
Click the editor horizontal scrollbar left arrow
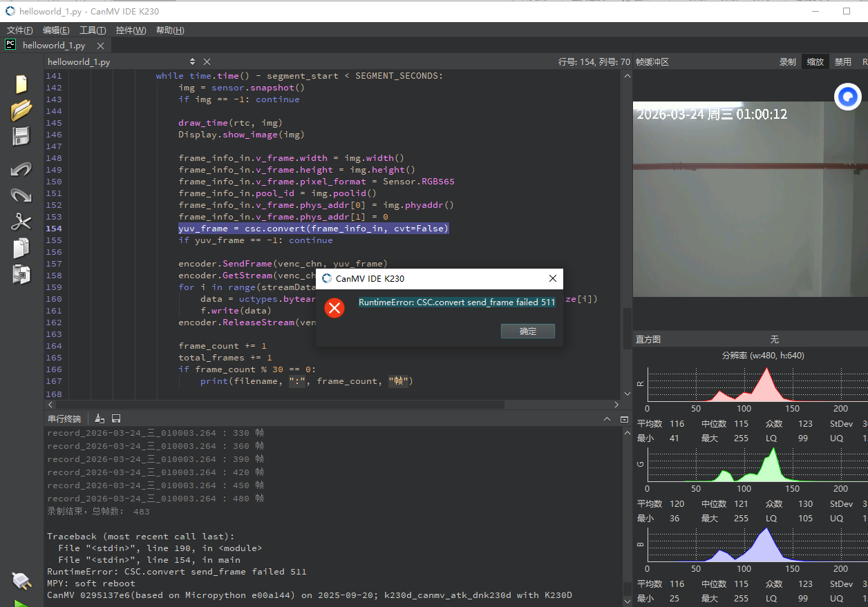50,405
